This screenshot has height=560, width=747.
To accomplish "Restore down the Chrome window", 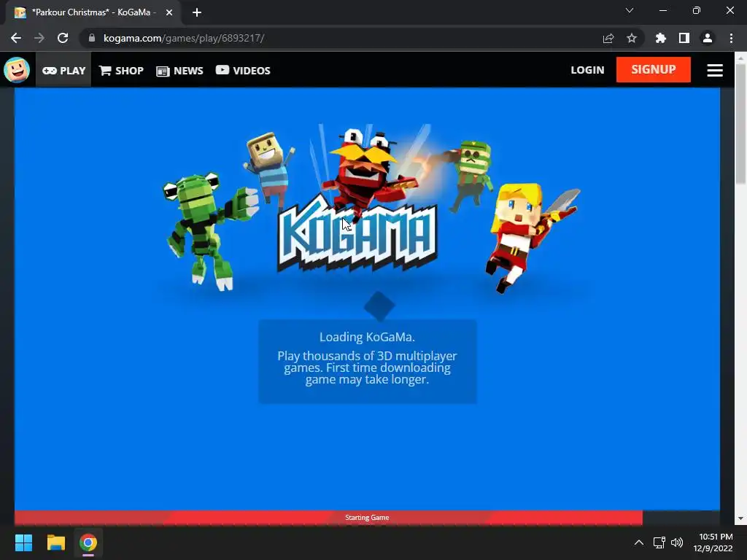I will coord(697,10).
